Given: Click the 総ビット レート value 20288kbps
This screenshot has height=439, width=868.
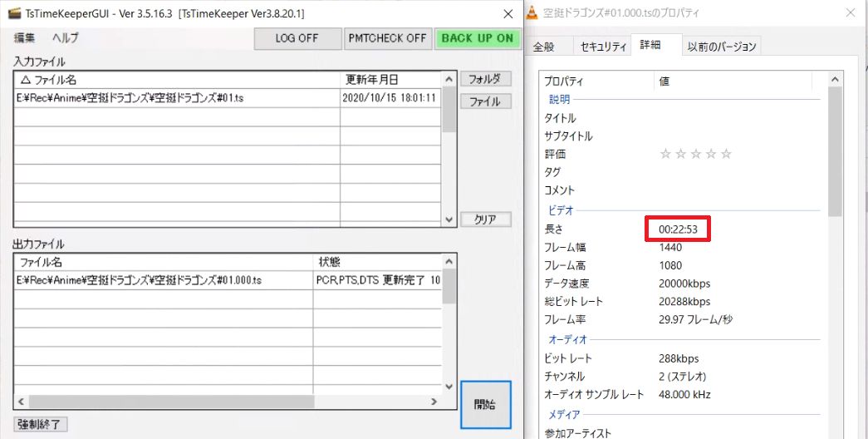Looking at the screenshot, I should click(x=684, y=302).
